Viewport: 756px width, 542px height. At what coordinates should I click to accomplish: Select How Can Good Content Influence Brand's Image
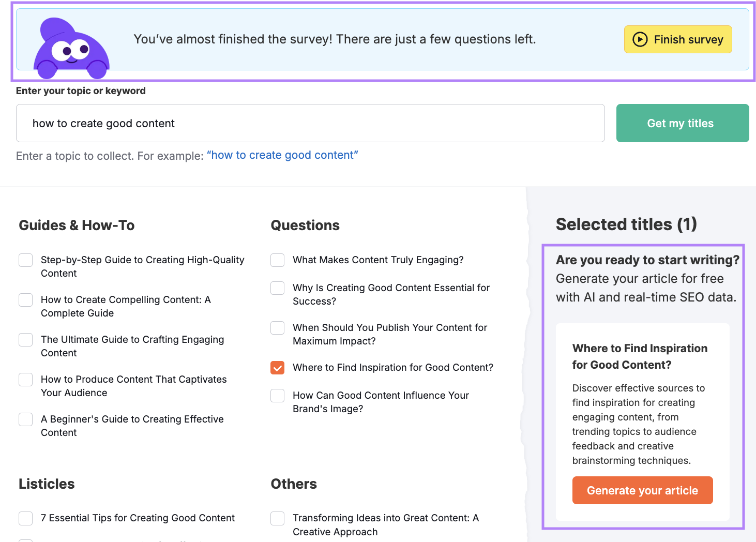278,396
